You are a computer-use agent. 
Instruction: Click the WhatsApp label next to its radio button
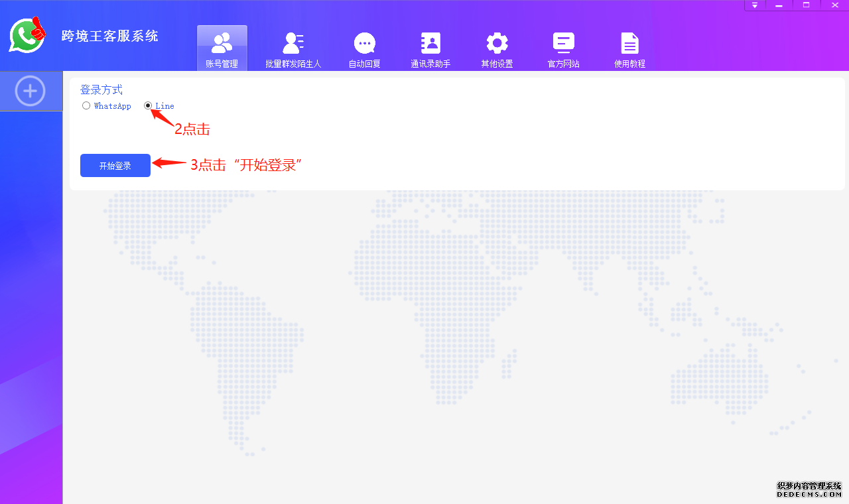tap(111, 105)
